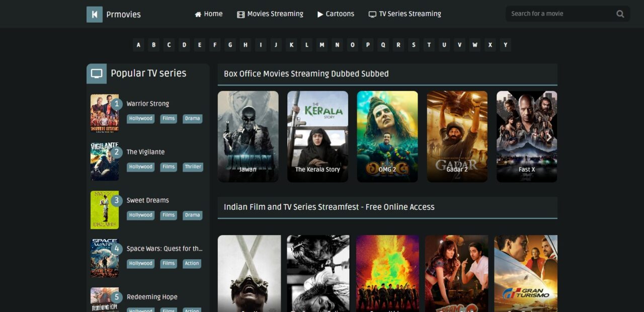Select letter B in alphabet filter
Viewport: 644px width, 312px height.
[153, 45]
